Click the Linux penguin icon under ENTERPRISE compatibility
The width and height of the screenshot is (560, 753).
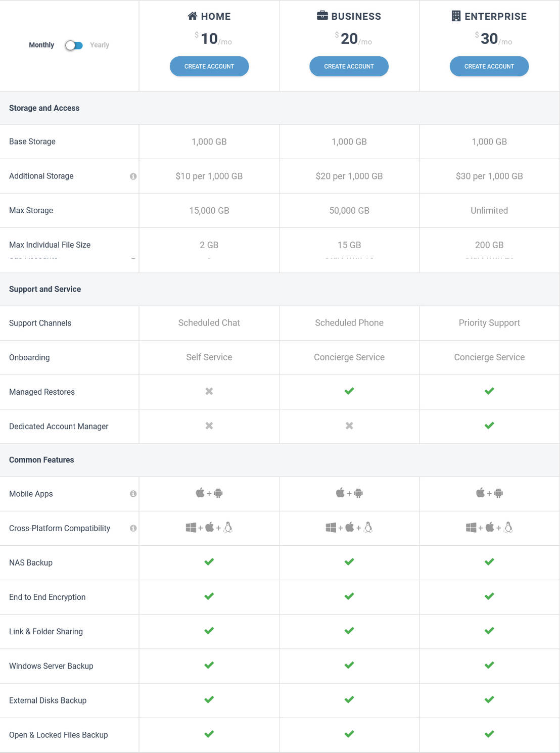pos(508,527)
